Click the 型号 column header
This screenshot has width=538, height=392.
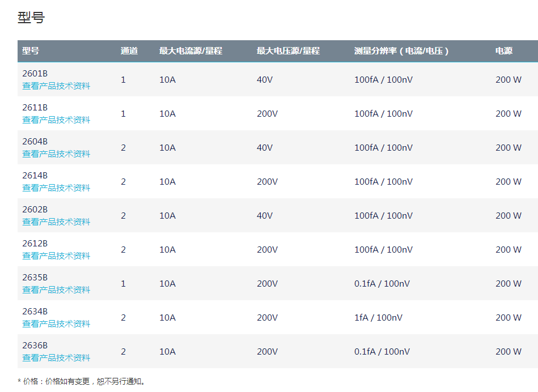coord(31,51)
